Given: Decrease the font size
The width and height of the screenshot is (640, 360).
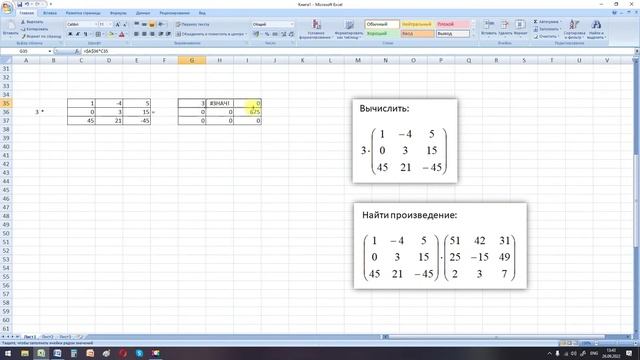Looking at the screenshot, I should (124, 24).
